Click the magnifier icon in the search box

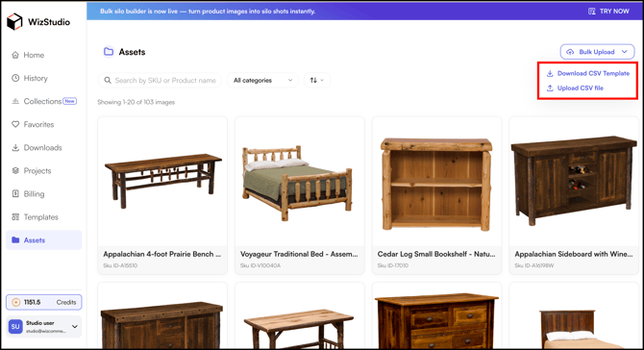(108, 80)
